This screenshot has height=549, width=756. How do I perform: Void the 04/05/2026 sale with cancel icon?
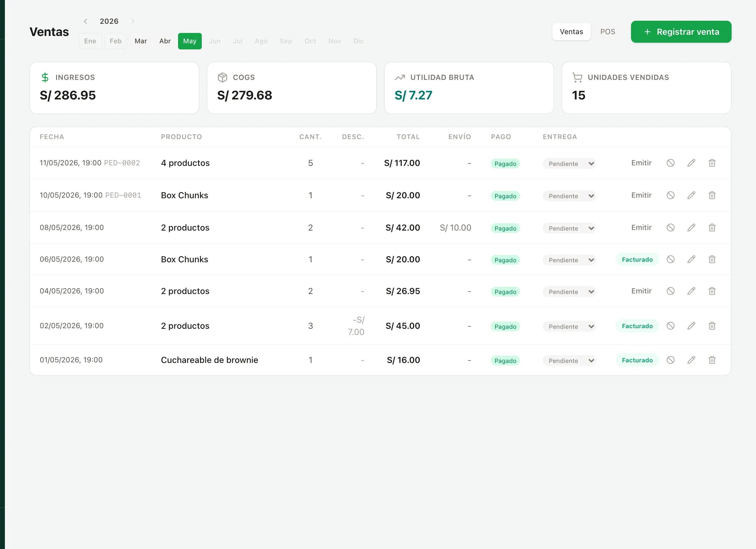pos(670,291)
